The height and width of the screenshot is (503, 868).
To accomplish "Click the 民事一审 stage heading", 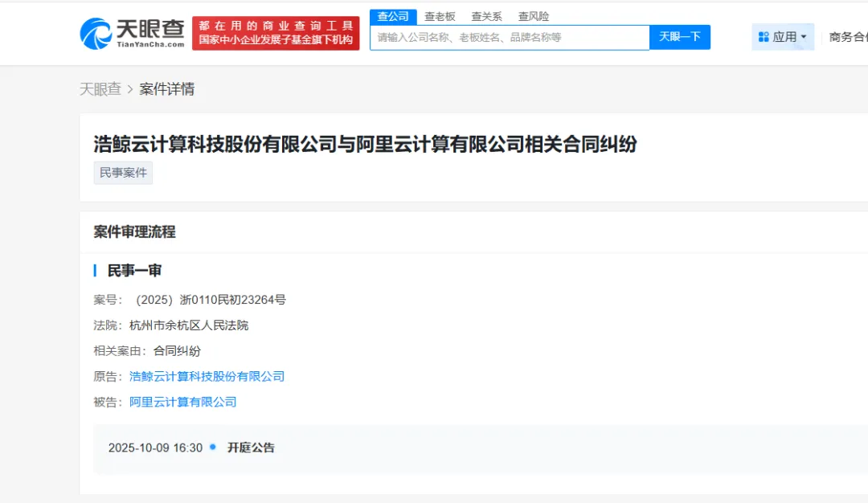I will click(134, 271).
